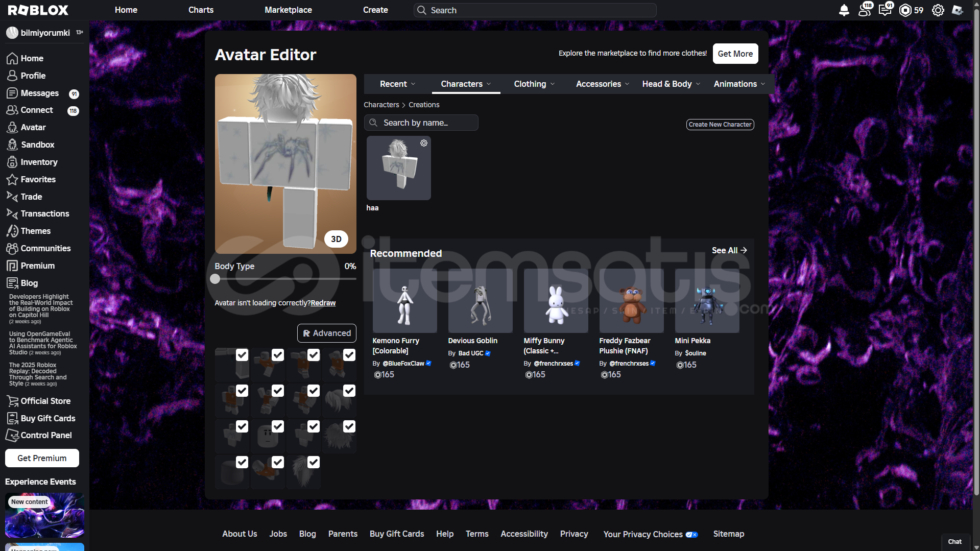The width and height of the screenshot is (980, 551).
Task: Toggle the 3D avatar view button
Action: click(x=336, y=239)
